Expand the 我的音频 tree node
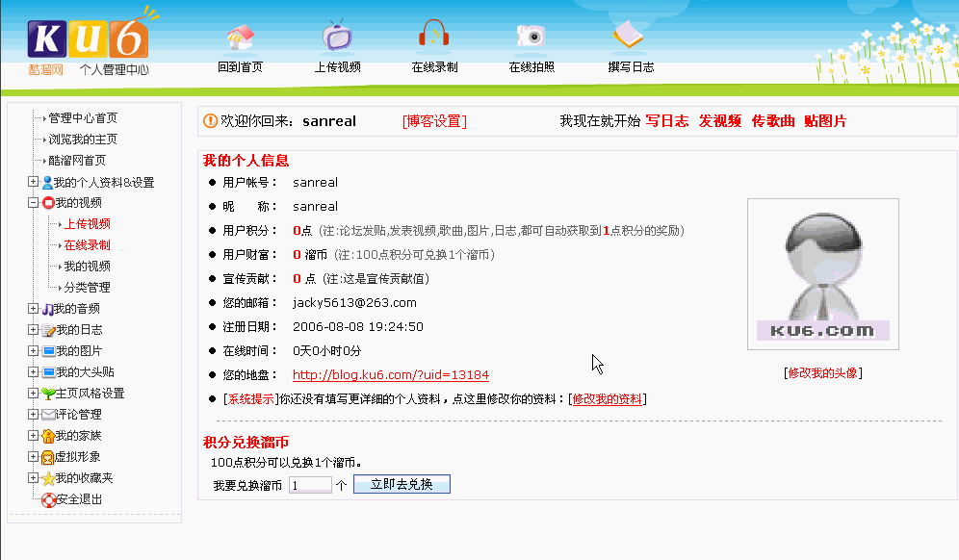The width and height of the screenshot is (959, 560). [x=33, y=309]
